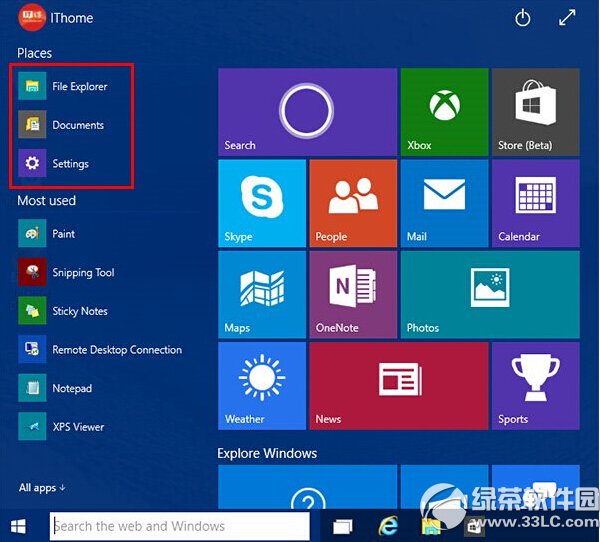
Task: Click the Search the web and Windows box
Action: point(180,526)
